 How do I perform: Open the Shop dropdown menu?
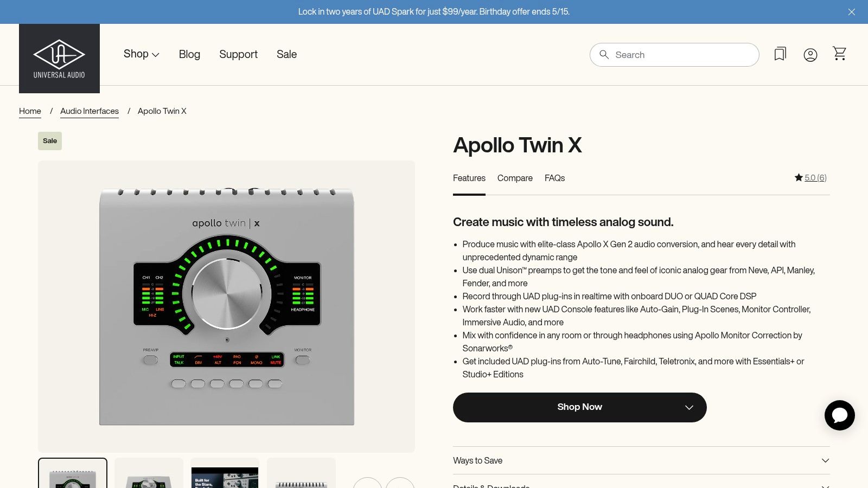point(141,54)
